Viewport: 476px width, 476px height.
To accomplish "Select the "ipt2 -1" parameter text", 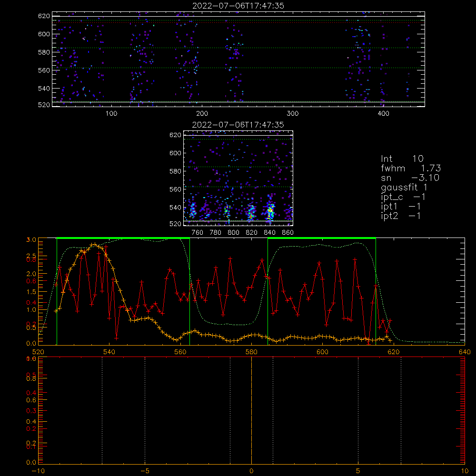I will (401, 216).
